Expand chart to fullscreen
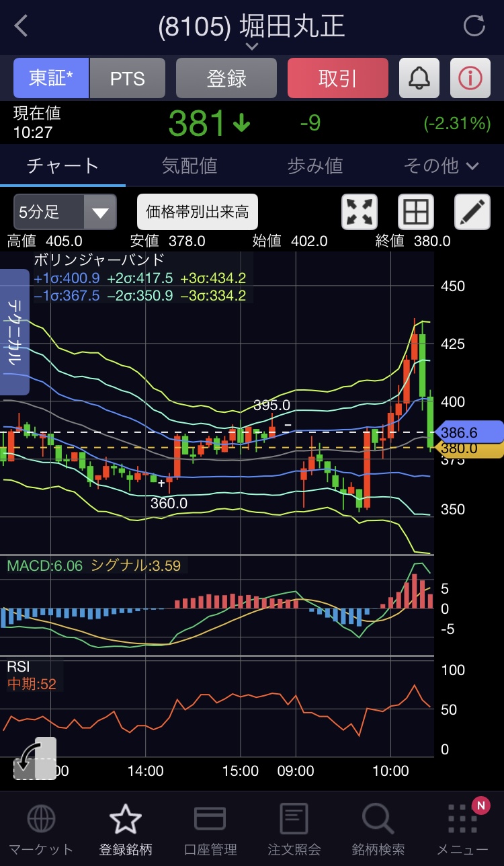 360,212
